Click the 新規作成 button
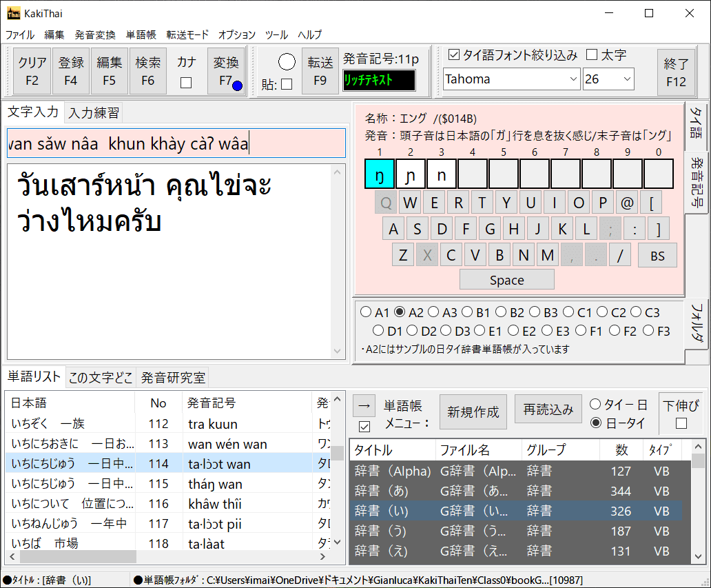 point(473,412)
